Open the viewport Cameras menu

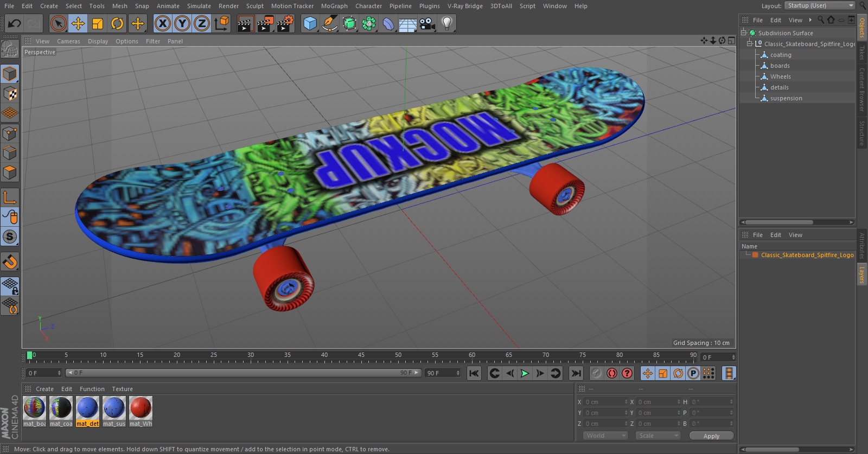68,41
